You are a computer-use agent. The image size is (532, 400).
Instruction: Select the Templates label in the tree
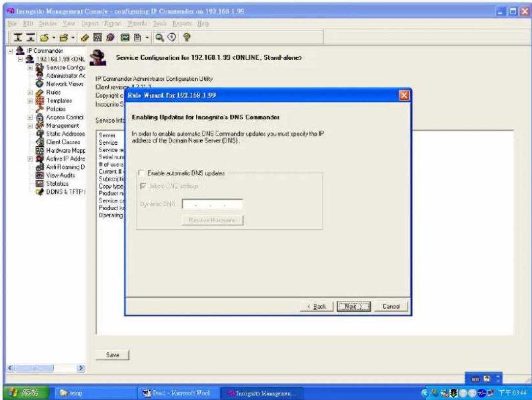pyautogui.click(x=59, y=101)
